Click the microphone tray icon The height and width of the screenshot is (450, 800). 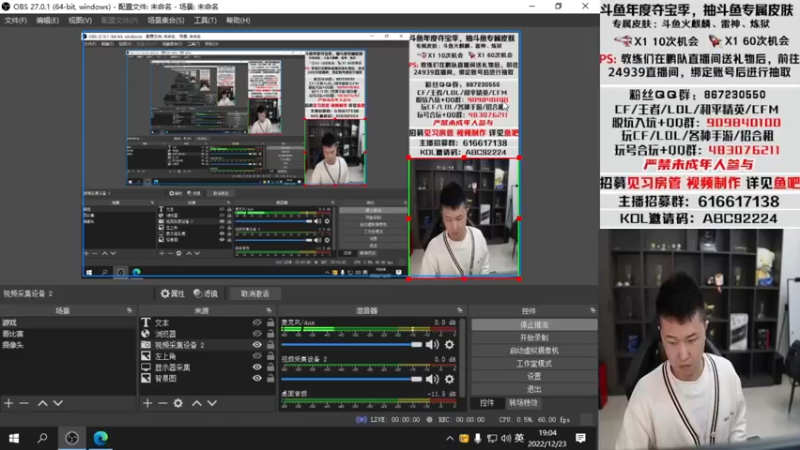[x=478, y=438]
